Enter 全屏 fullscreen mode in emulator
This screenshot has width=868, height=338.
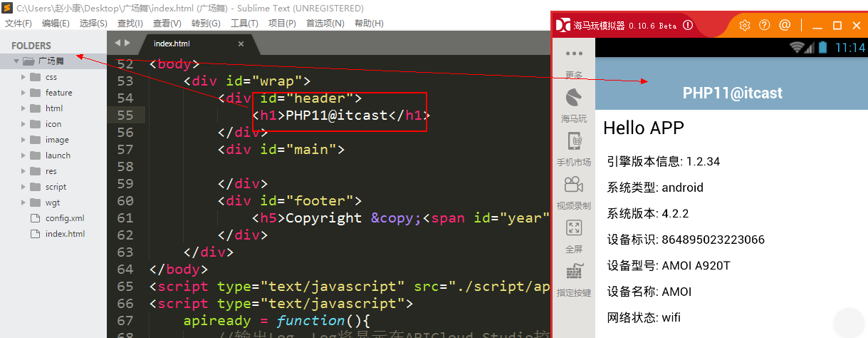click(x=573, y=228)
